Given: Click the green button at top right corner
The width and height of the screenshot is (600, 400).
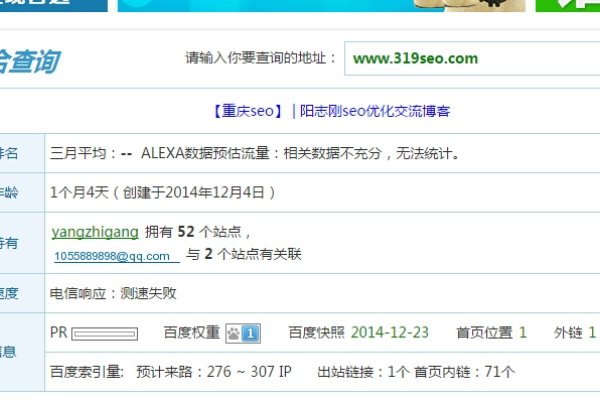Looking at the screenshot, I should click(x=568, y=5).
